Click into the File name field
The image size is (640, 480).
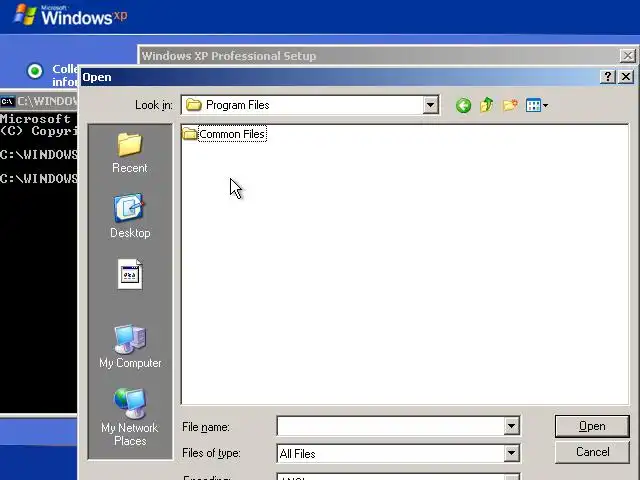tap(391, 426)
